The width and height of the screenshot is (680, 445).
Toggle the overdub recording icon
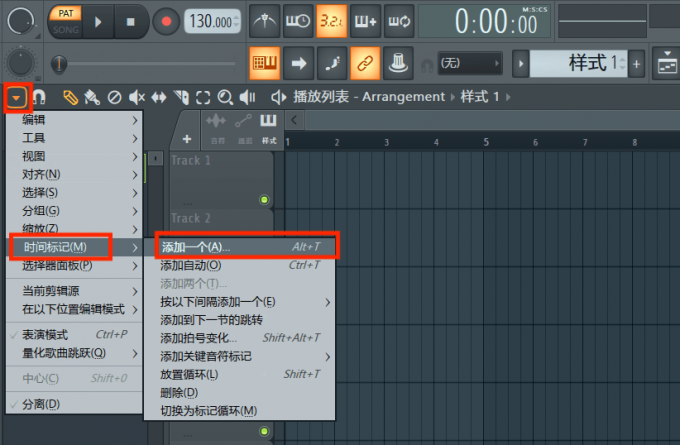(x=365, y=21)
